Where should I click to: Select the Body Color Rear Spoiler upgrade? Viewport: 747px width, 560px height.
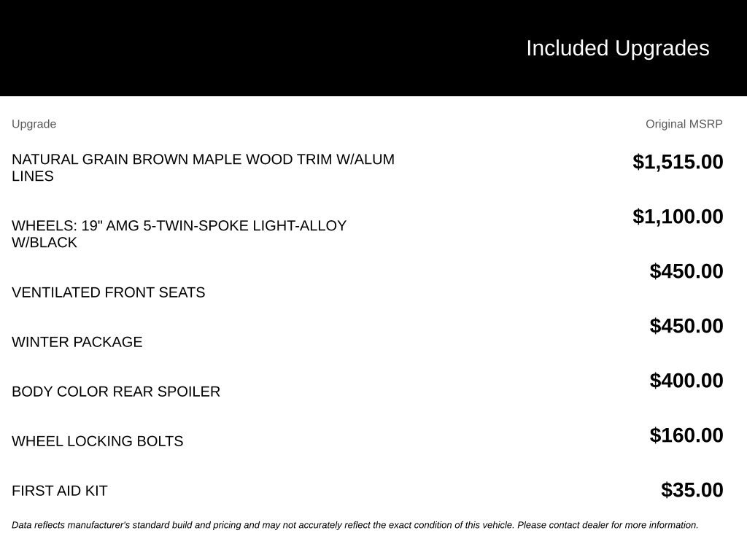[x=116, y=392]
